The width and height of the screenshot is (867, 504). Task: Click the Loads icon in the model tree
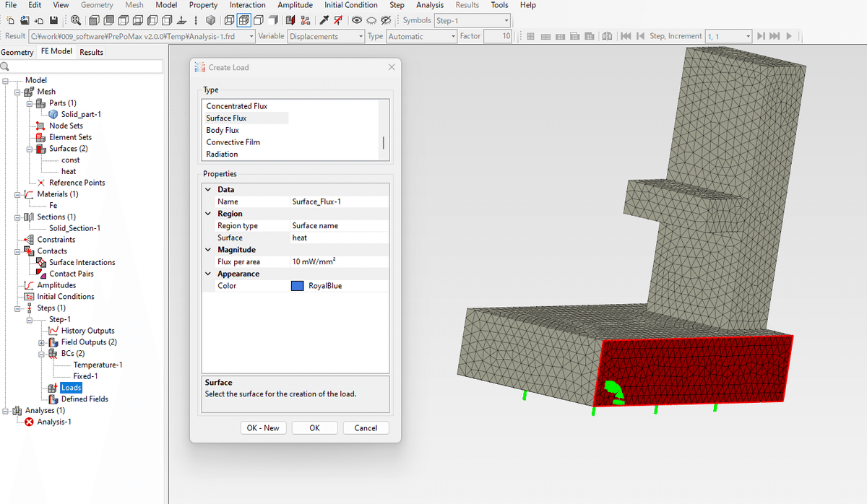click(x=53, y=388)
